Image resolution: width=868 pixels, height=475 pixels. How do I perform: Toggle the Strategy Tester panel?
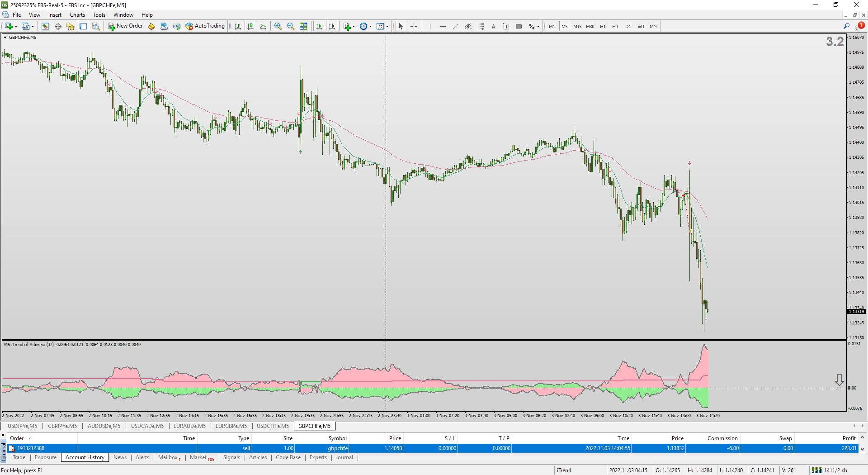[x=96, y=26]
